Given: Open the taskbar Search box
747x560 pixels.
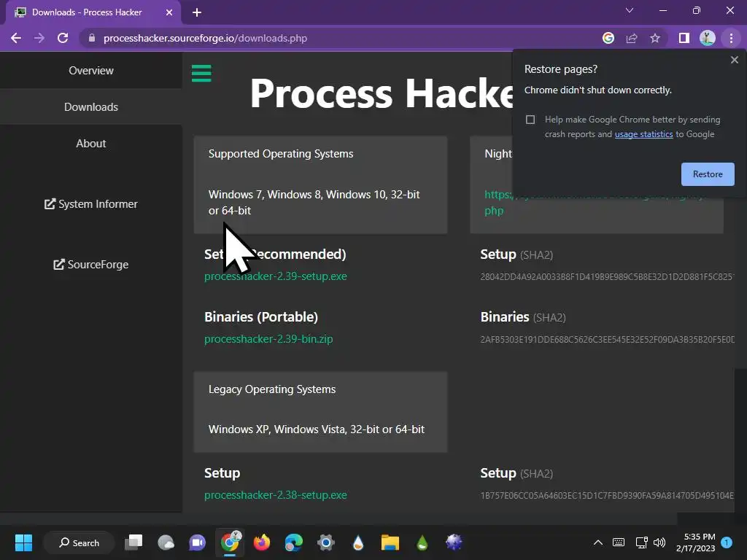Looking at the screenshot, I should pyautogui.click(x=79, y=542).
